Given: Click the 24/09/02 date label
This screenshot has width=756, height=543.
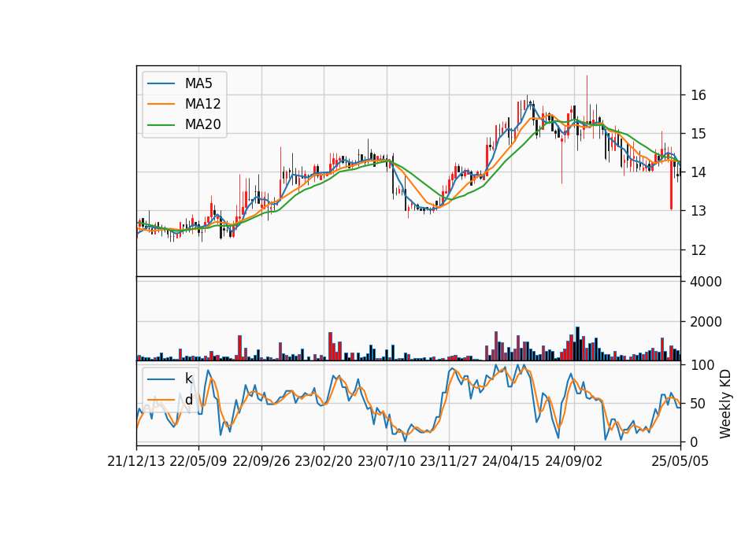Looking at the screenshot, I should click(574, 462).
